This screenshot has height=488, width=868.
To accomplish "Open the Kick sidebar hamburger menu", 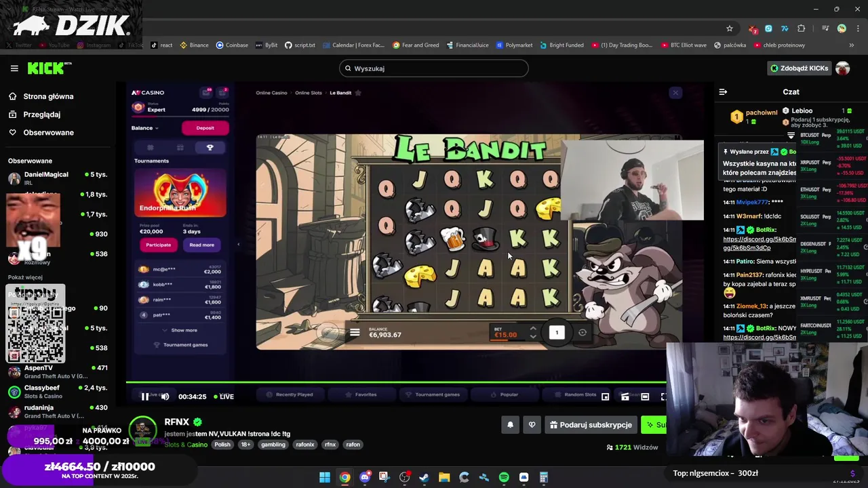I will [x=14, y=68].
